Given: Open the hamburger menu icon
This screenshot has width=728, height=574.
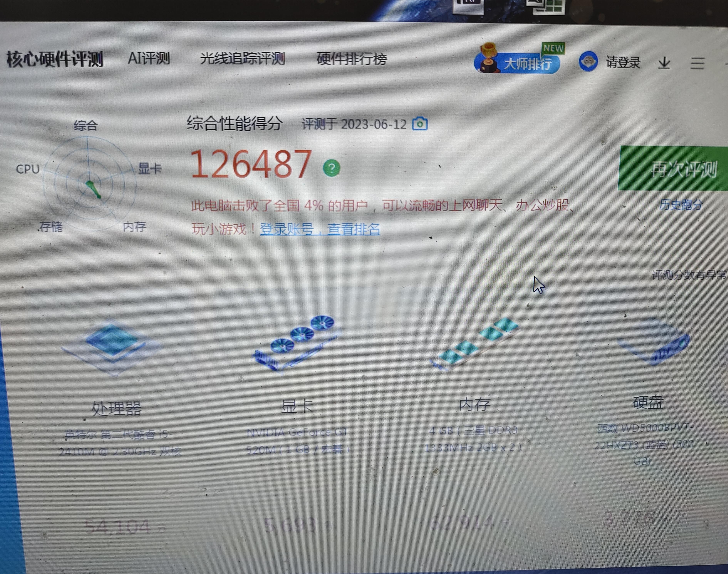Looking at the screenshot, I should 697,63.
